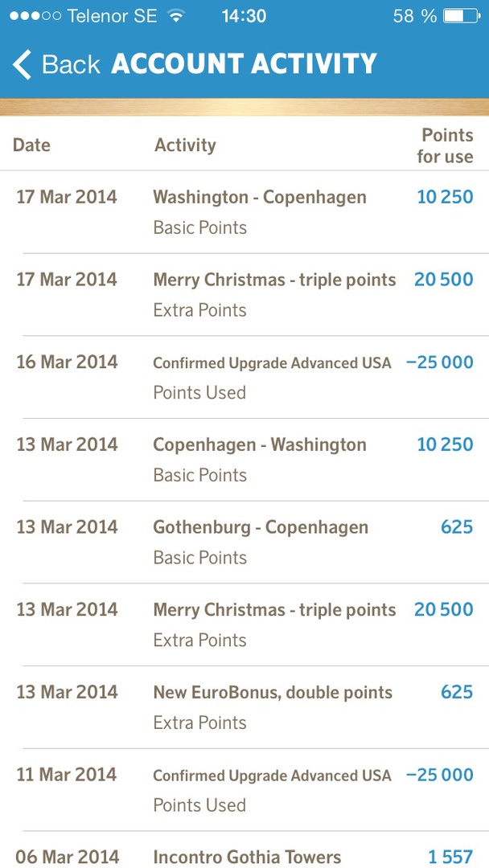Viewport: 489px width, 868px height.
Task: Tap the New EuroBonus, double points entry
Action: [x=273, y=693]
